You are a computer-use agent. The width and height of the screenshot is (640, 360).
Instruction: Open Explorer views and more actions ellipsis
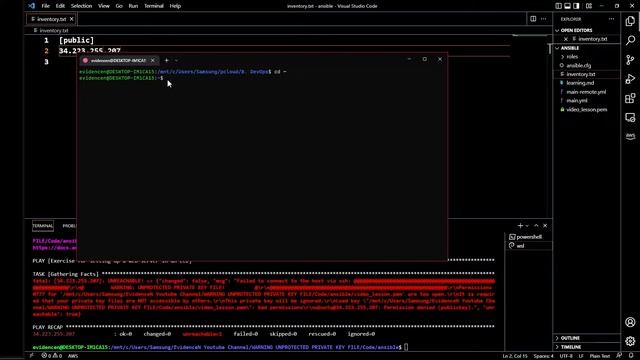pos(611,19)
